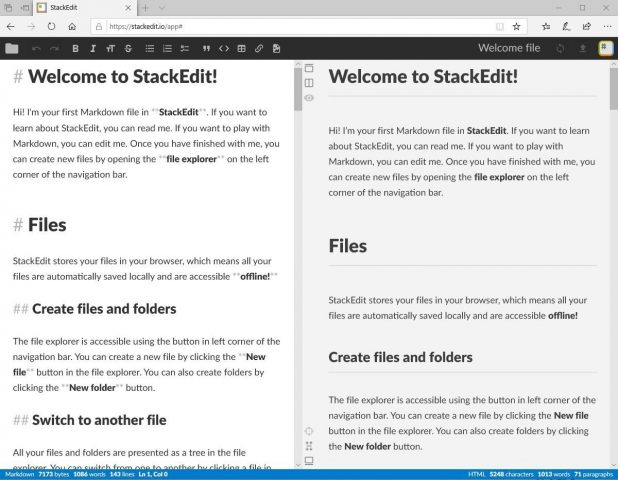Viewport: 618px width, 480px height.
Task: Insert a check list
Action: (x=185, y=48)
